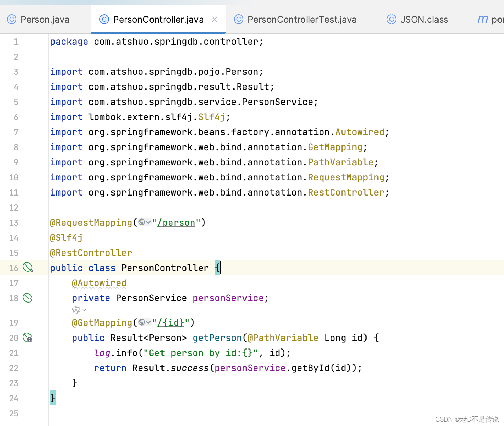Click the Spring bean gutter icon on line 16
Viewport: 504px width, 426px height.
click(x=28, y=267)
